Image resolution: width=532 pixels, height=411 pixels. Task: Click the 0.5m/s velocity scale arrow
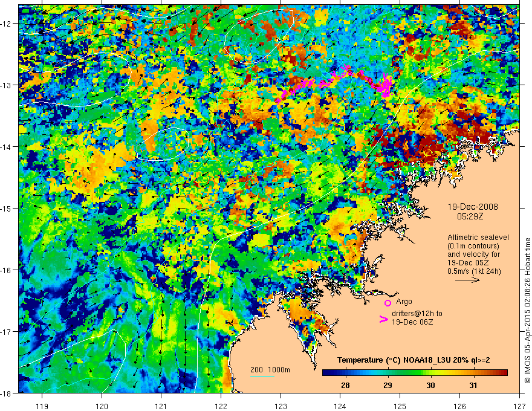467,280
